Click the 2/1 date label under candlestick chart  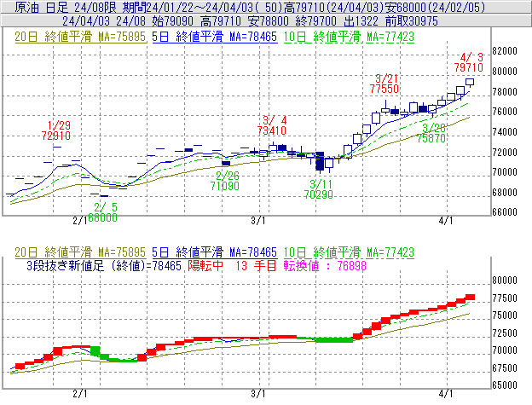(x=80, y=221)
